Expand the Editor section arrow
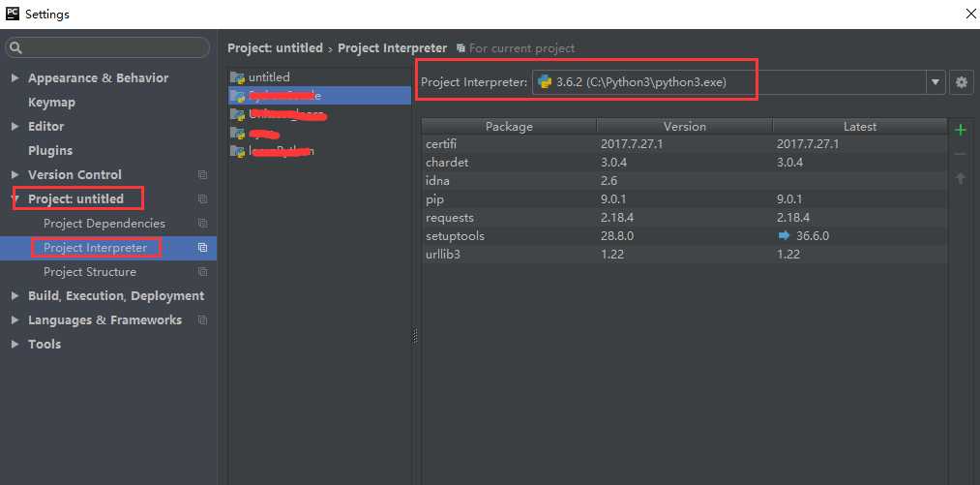Image resolution: width=980 pixels, height=485 pixels. 15,127
